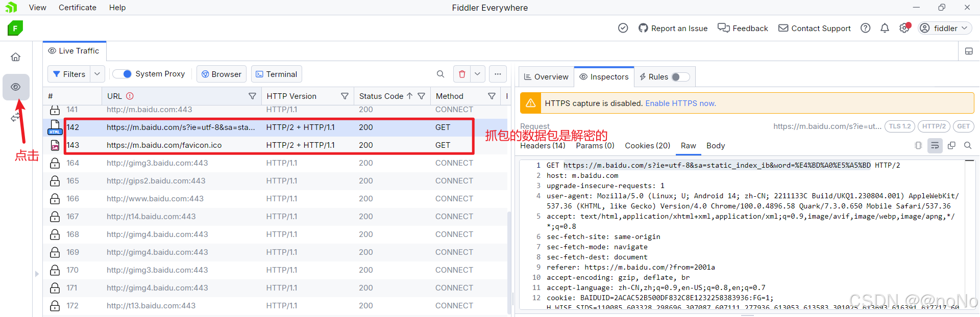Click Enable HTTPS now link
This screenshot has width=980, height=317.
(680, 103)
